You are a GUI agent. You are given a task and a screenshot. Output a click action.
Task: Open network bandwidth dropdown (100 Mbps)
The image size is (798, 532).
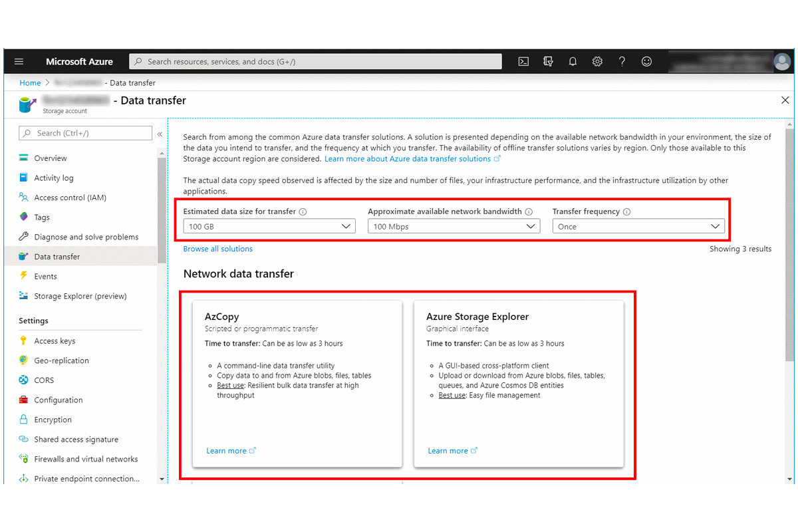pyautogui.click(x=454, y=226)
